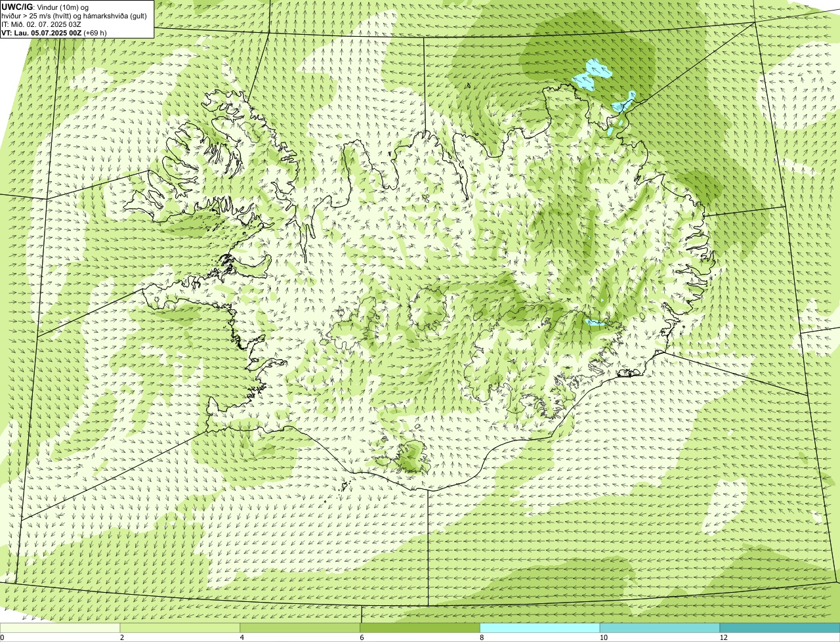
Task: Click the 4–6 m/s legend color band
Action: tap(301, 628)
